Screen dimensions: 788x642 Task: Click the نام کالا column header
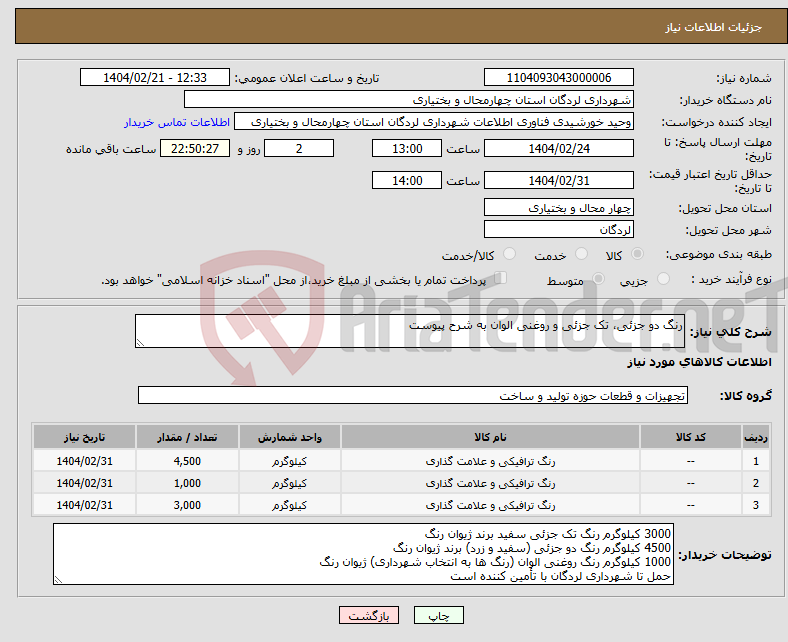point(490,437)
